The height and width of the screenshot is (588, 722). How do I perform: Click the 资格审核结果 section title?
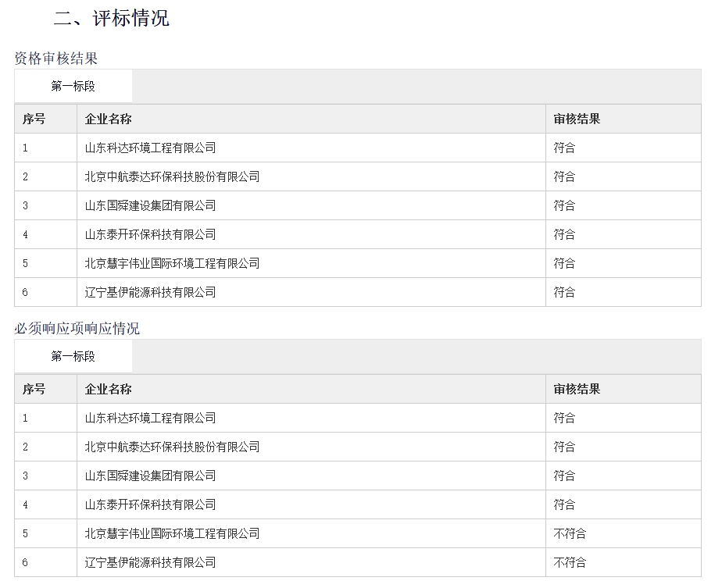[56, 59]
